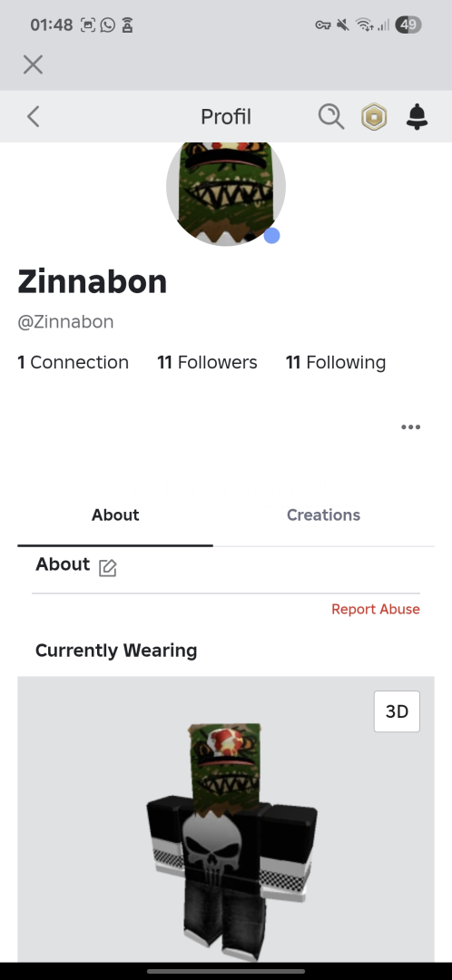The width and height of the screenshot is (452, 980).
Task: Open the Robux hexagon icon
Action: point(374,117)
